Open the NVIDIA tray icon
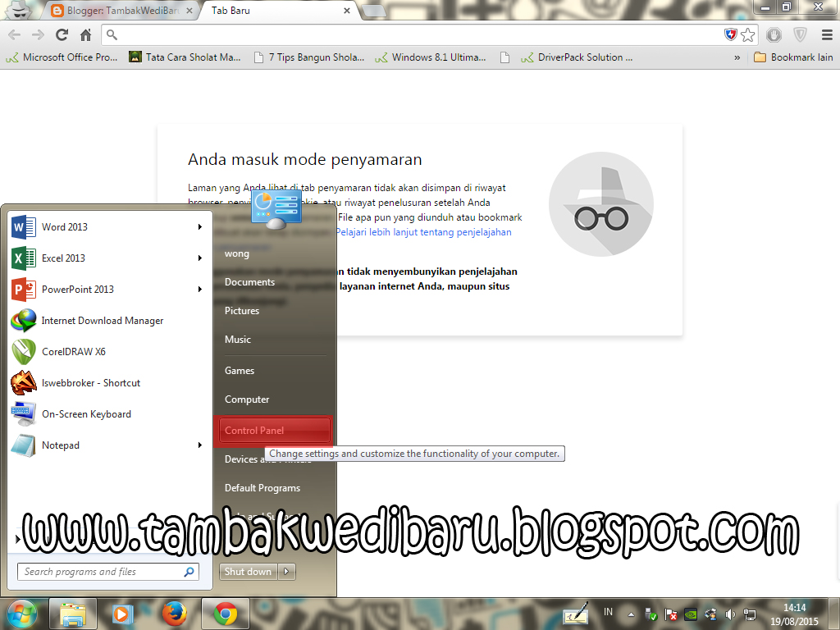840x630 pixels. (x=691, y=614)
